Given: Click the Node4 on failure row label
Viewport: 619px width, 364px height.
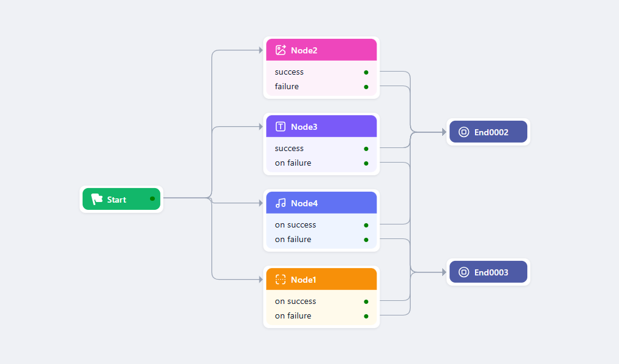Looking at the screenshot, I should coord(293,240).
